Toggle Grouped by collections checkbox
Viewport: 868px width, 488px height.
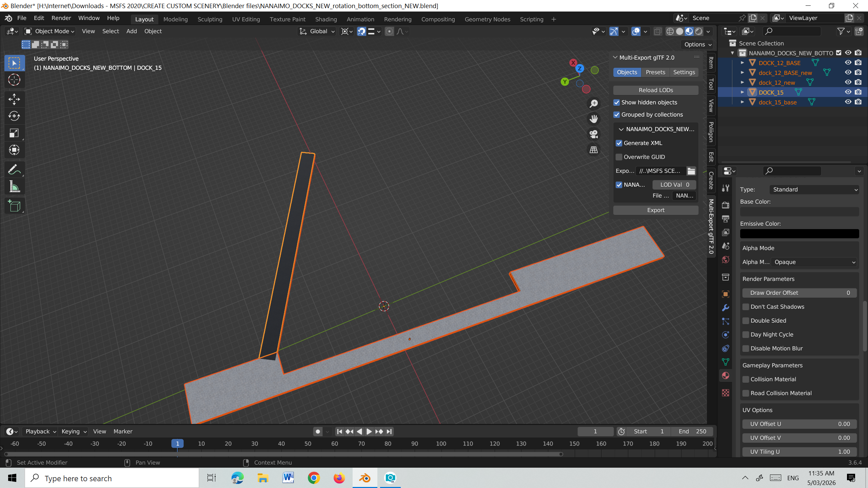[617, 115]
